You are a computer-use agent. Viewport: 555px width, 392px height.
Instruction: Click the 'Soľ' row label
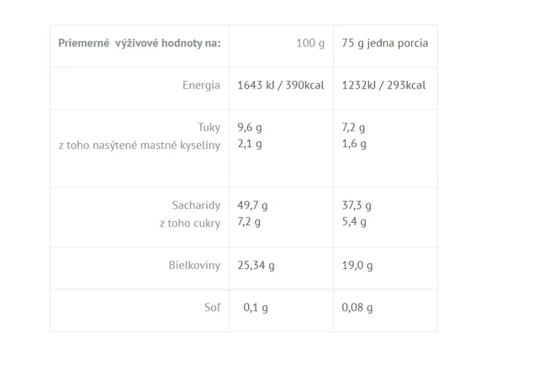tap(213, 307)
